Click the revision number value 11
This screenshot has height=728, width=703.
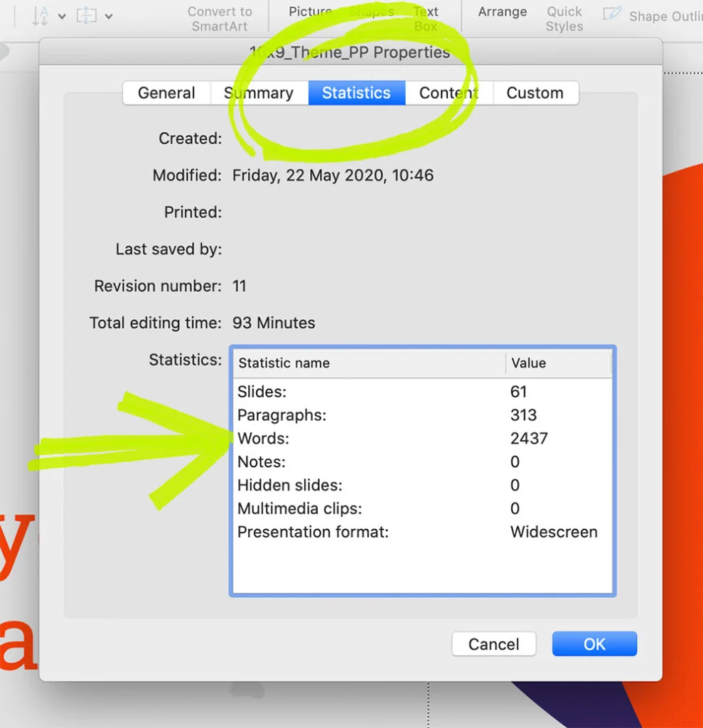239,286
